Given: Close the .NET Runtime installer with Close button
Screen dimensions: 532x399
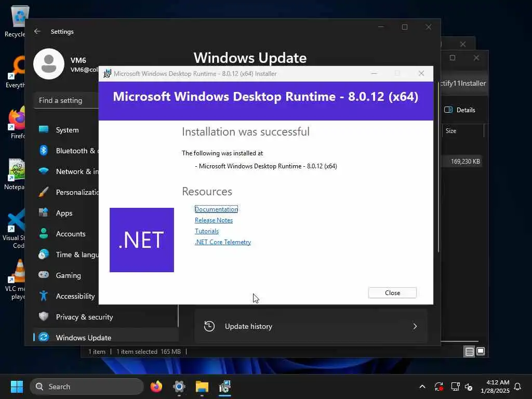Looking at the screenshot, I should tap(392, 293).
